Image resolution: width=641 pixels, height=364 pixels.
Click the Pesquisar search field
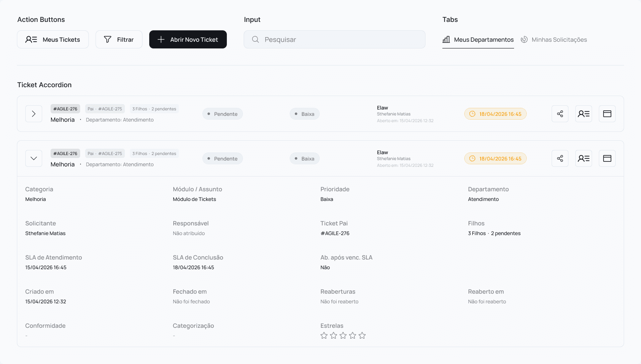click(x=334, y=40)
